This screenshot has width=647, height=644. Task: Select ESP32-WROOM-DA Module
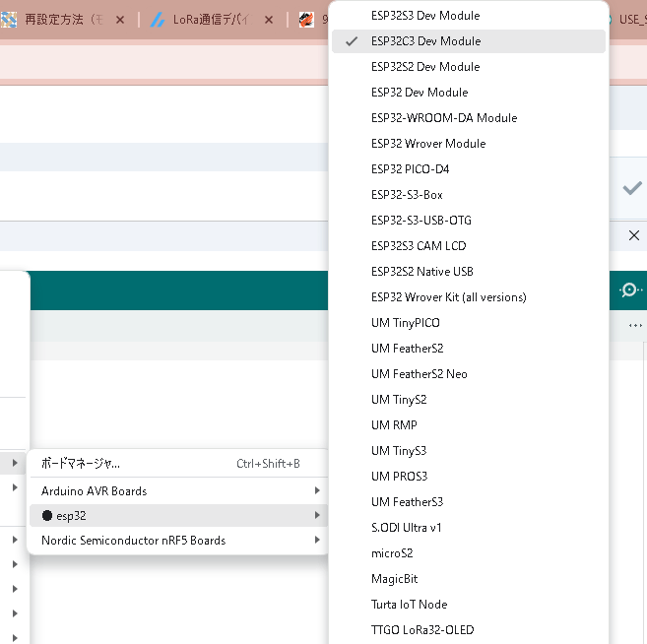pos(469,118)
